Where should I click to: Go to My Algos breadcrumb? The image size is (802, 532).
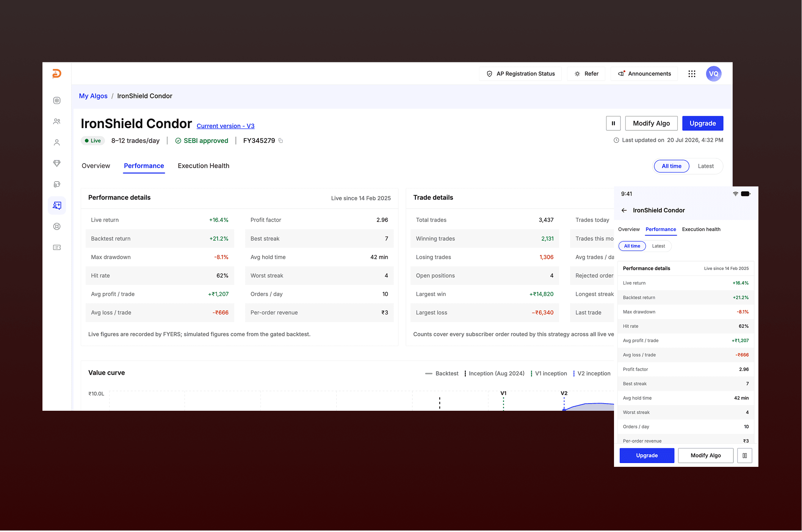(93, 96)
